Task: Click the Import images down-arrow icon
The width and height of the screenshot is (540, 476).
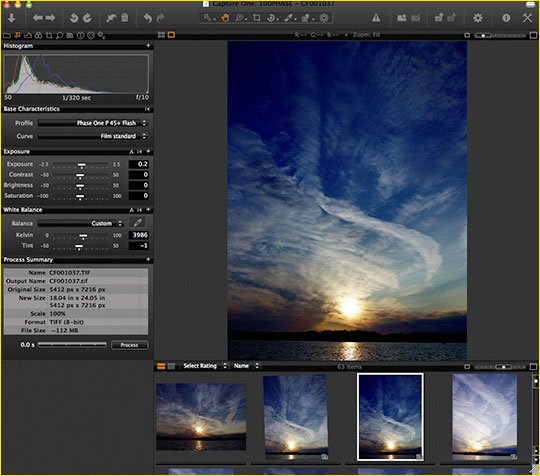Action: click(x=11, y=18)
